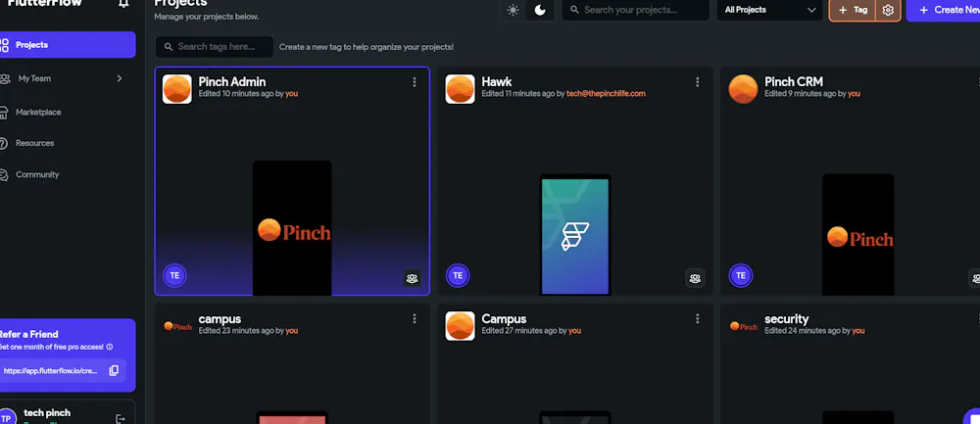
Task: Open the Hawk phone preview thumbnail
Action: pos(575,234)
